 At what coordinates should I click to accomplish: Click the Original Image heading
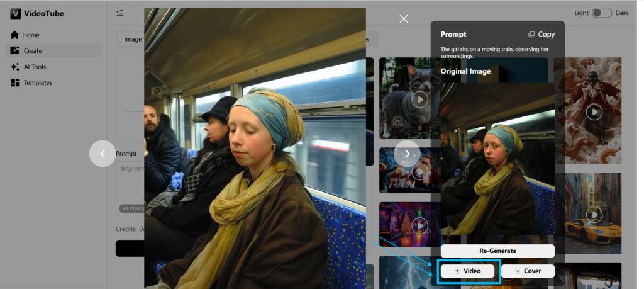(x=465, y=71)
